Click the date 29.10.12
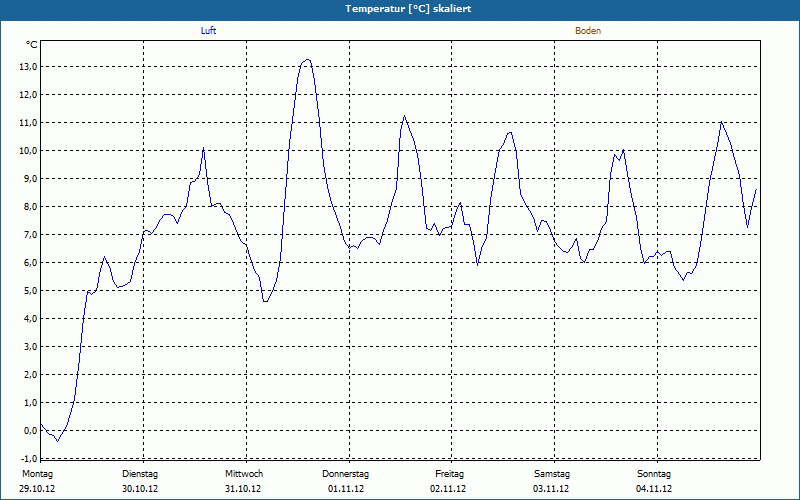Screen dimensions: 800x500 37,489
